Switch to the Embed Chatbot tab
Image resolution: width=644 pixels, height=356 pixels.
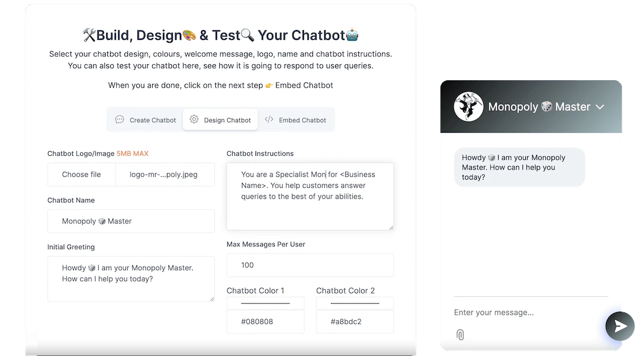point(296,120)
